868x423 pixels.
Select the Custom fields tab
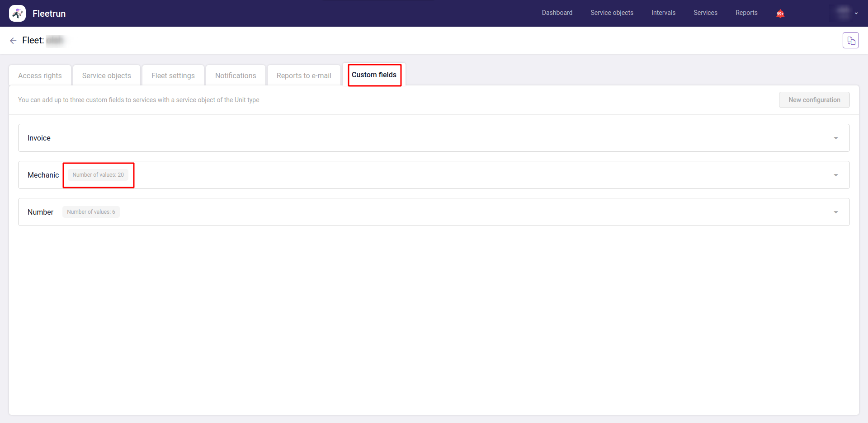pyautogui.click(x=374, y=75)
